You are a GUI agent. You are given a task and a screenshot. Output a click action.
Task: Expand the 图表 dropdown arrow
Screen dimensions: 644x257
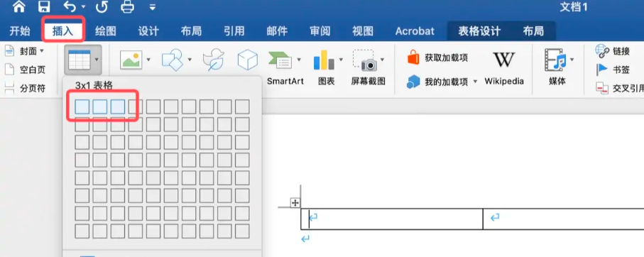coord(341,60)
